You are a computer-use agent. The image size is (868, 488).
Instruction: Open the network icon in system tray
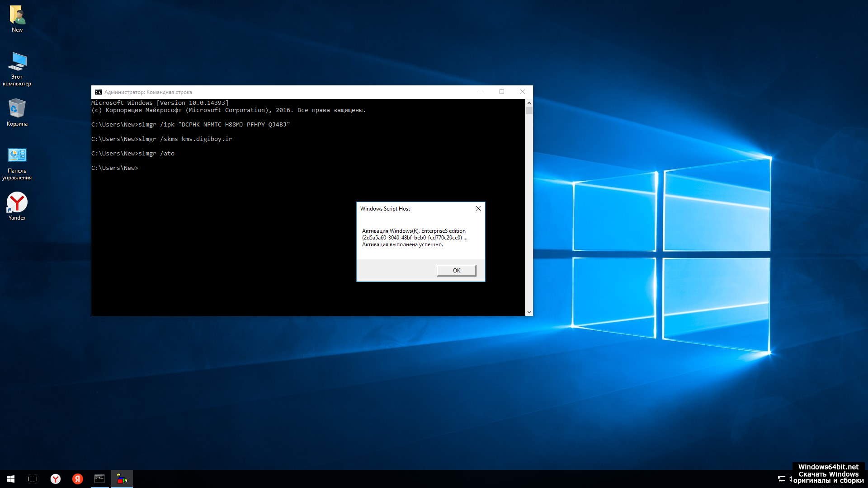point(781,479)
